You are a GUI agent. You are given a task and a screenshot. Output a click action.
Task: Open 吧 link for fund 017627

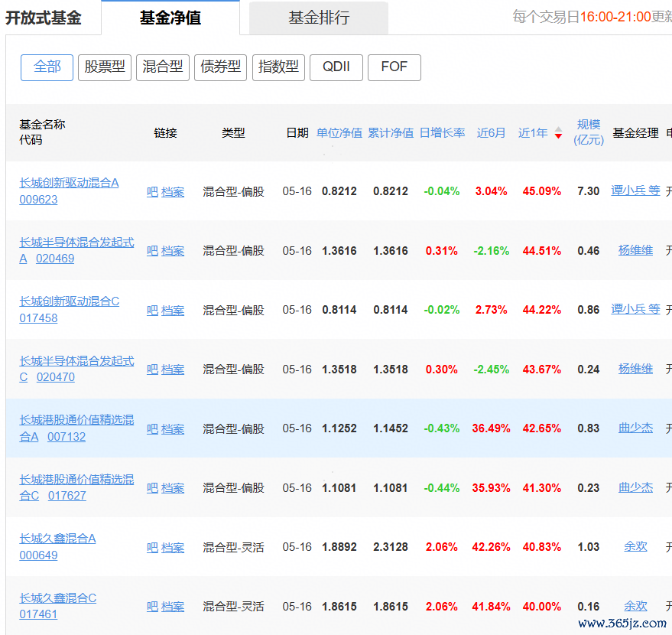pos(152,488)
